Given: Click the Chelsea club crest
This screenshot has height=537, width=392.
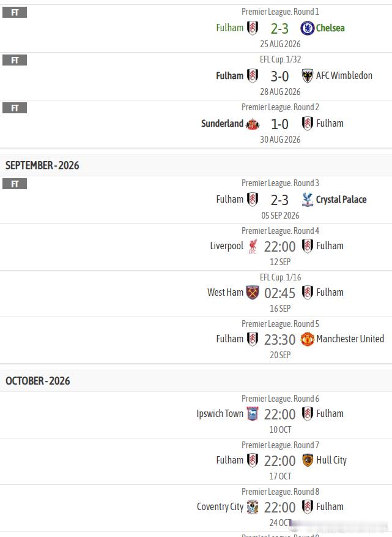Looking at the screenshot, I should pos(307,28).
